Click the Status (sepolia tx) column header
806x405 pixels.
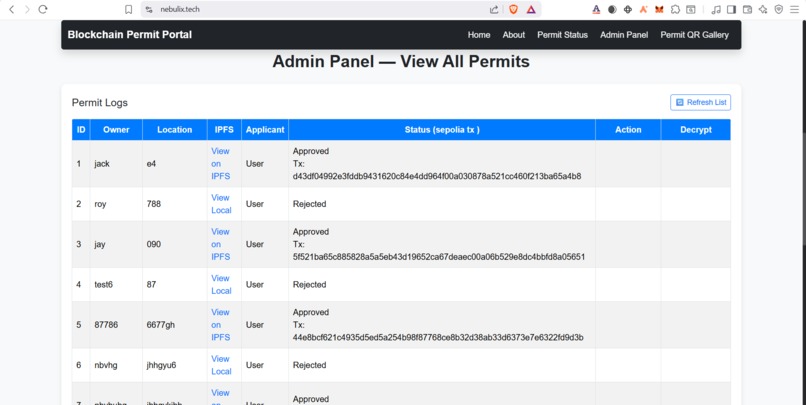tap(442, 130)
